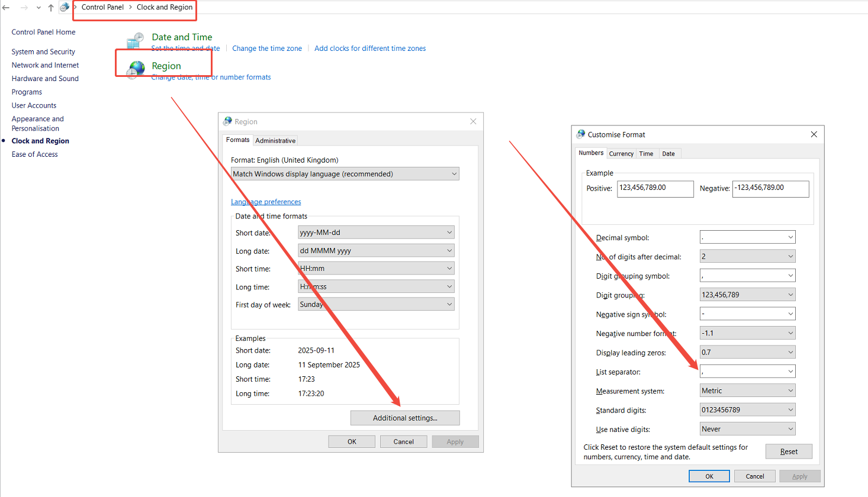Screen dimensions: 868x497
Task: Click the Control Panel icon in address bar
Action: click(x=65, y=8)
